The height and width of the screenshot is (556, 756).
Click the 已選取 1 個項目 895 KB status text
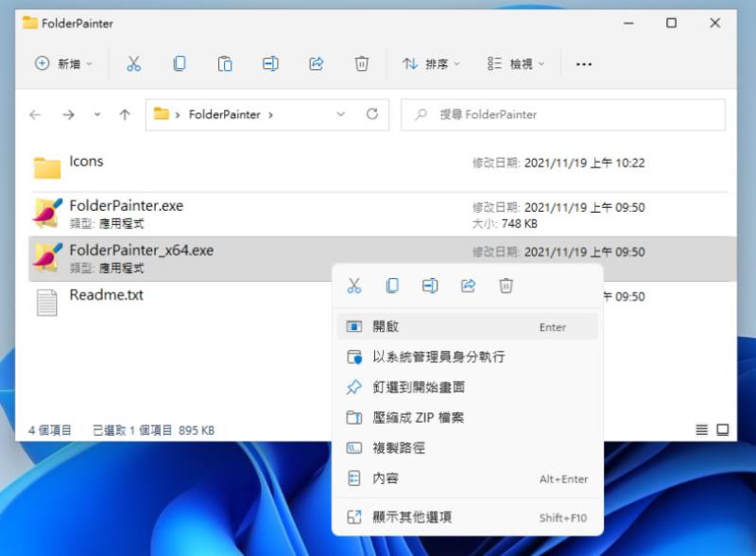(x=153, y=430)
